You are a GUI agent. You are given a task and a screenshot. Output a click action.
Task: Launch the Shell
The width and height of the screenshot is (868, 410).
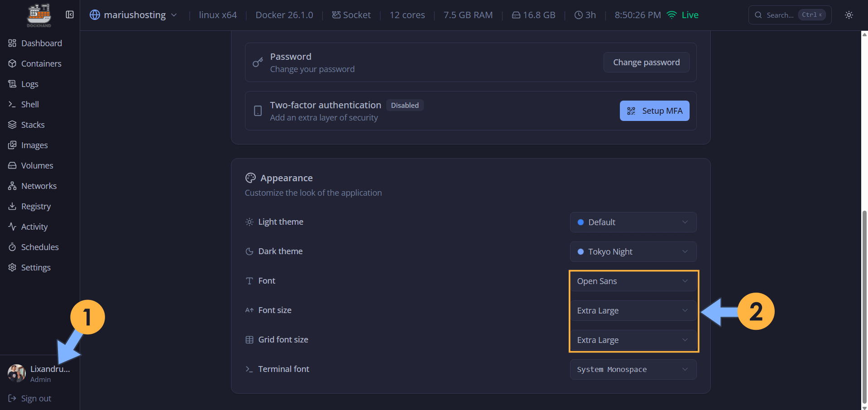click(29, 104)
